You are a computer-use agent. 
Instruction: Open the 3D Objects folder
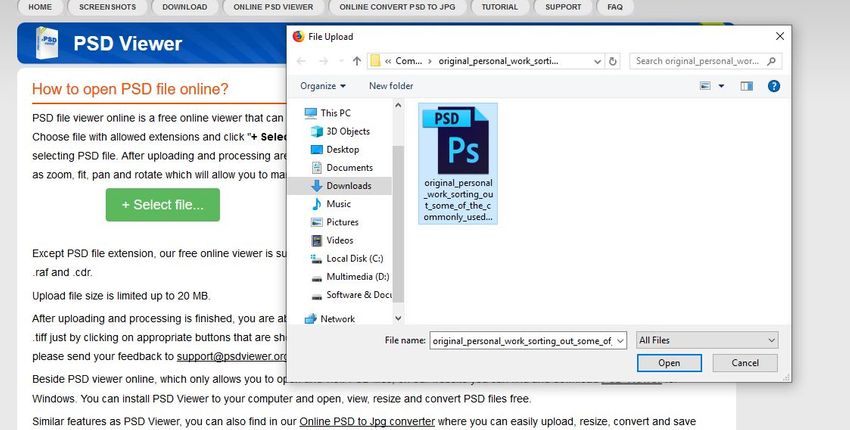[347, 131]
